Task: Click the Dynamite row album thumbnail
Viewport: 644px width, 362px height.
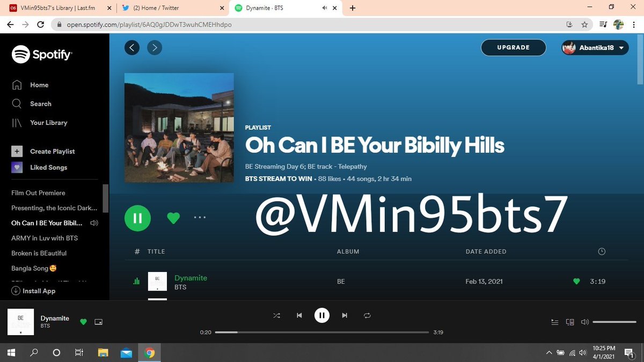Action: point(157,282)
